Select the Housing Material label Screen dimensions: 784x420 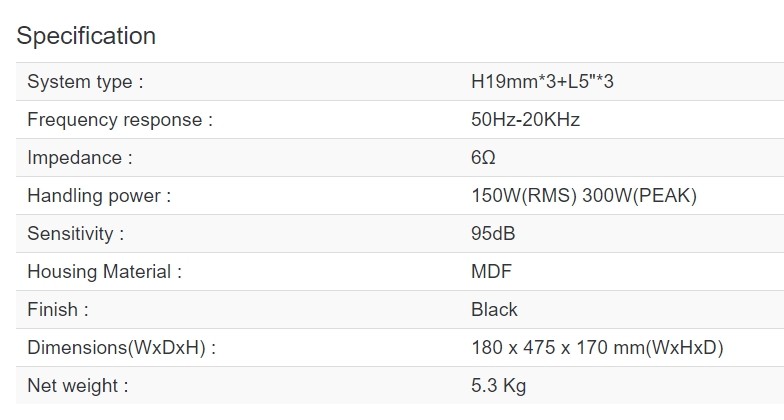(x=104, y=272)
